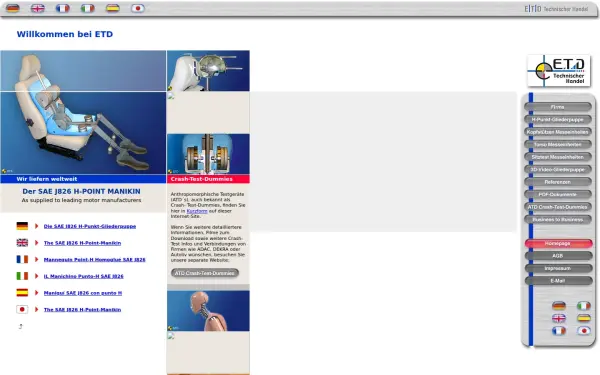Screen dimensions: 600x375
Task: Click the ETD Technischer Handel text in the top bar
Action: (556, 9)
